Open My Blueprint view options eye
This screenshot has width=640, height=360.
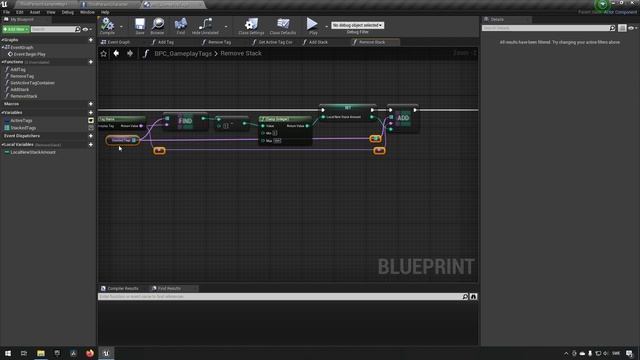click(x=86, y=29)
